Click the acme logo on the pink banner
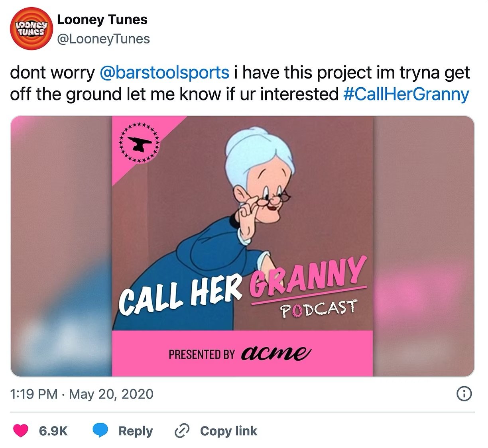488x448 pixels. pos(275,353)
